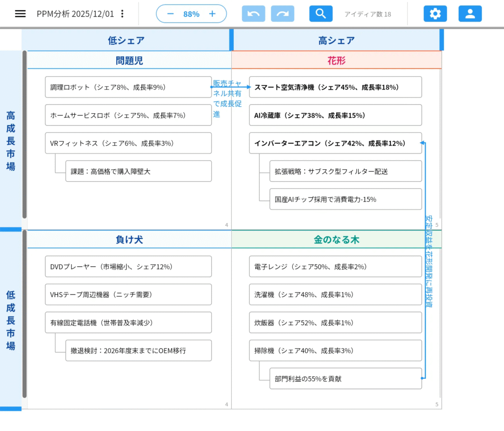Zoom out with the minus button
Image resolution: width=504 pixels, height=431 pixels.
click(170, 14)
